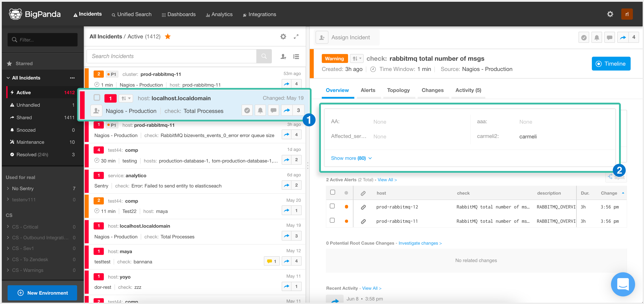Switch to the Alerts tab
The width and height of the screenshot is (644, 304).
(368, 90)
